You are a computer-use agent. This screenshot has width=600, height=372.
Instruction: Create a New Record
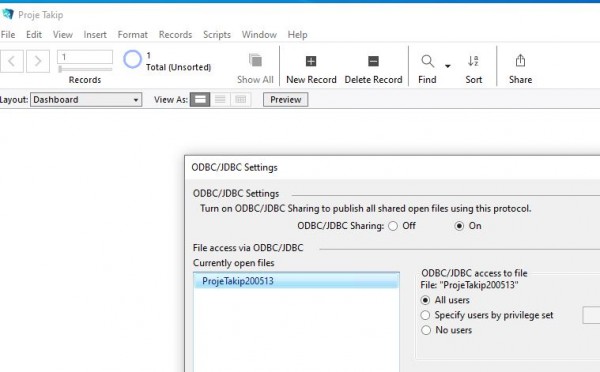(x=311, y=61)
